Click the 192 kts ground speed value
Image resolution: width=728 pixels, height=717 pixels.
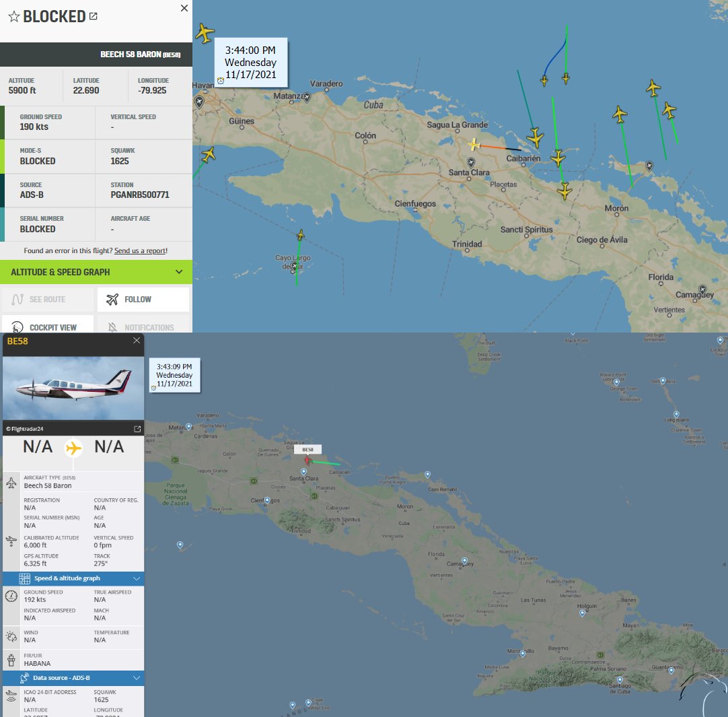35,599
